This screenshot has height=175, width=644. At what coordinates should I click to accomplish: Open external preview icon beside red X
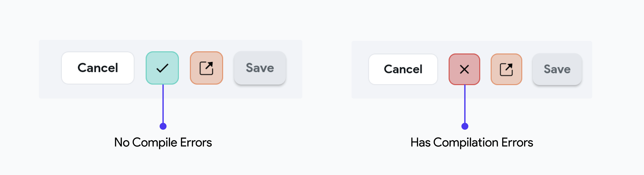pos(506,69)
